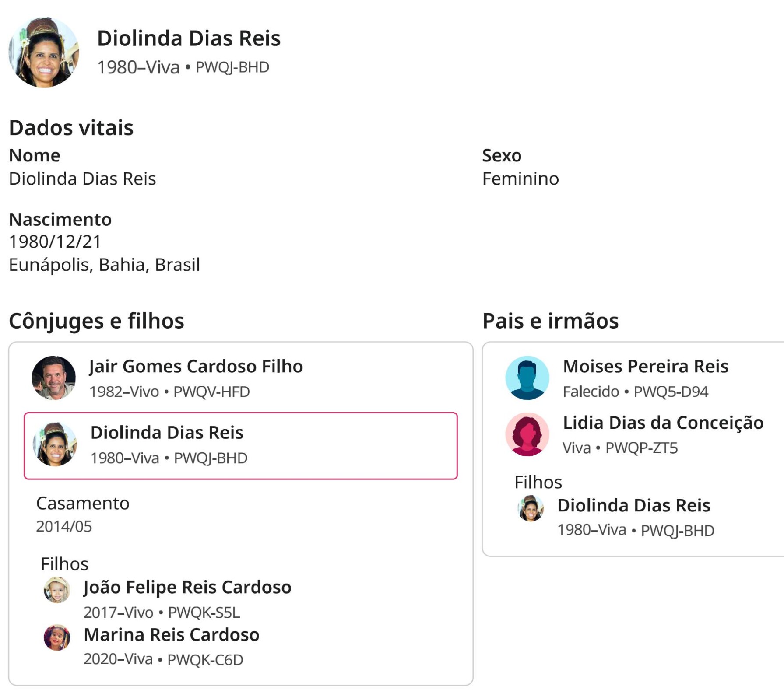Click the ID PWQV-HFD under Jair's name

pos(211,392)
